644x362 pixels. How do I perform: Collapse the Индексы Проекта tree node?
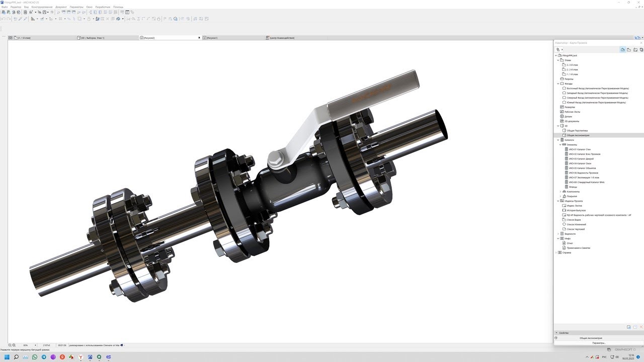[x=557, y=201]
